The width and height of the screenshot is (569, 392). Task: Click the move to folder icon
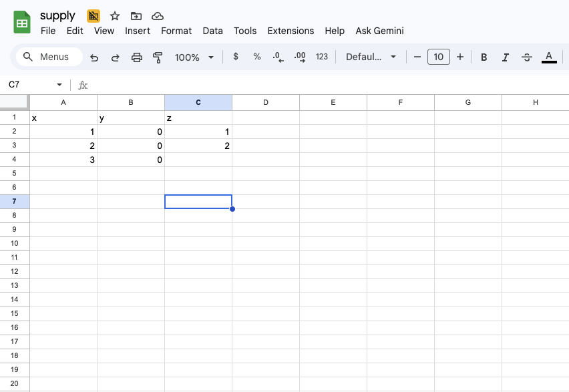(x=136, y=16)
